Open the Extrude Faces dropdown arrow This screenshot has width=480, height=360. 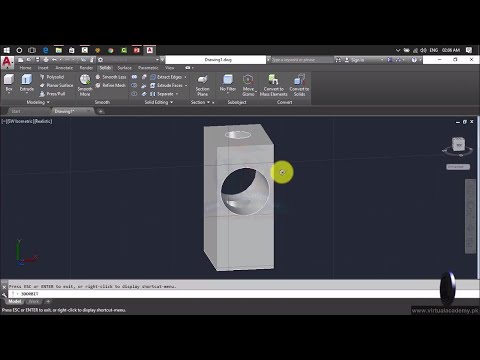click(186, 85)
